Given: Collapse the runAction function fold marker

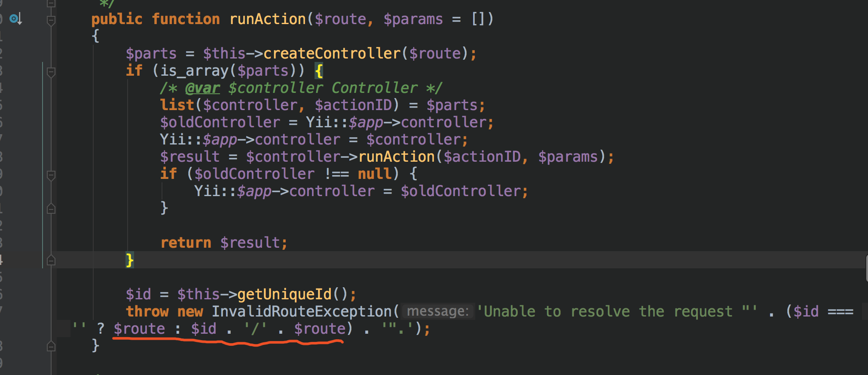Looking at the screenshot, I should (x=51, y=20).
